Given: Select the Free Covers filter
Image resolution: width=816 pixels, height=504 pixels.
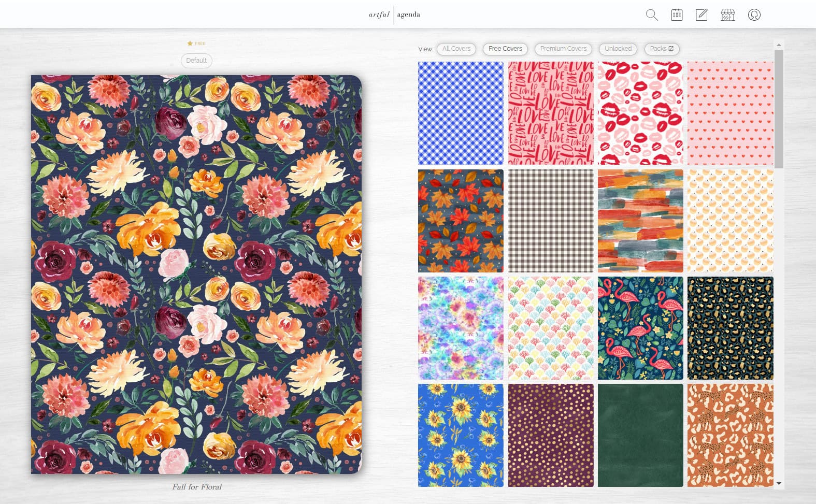Looking at the screenshot, I should [x=505, y=49].
